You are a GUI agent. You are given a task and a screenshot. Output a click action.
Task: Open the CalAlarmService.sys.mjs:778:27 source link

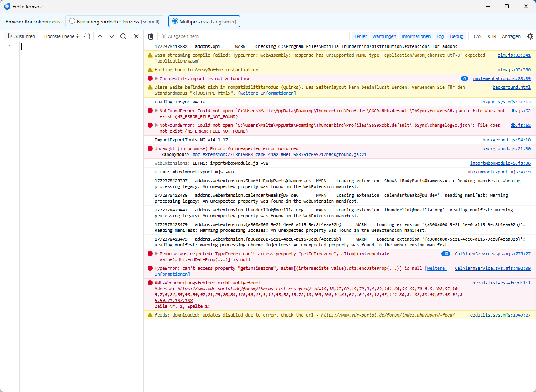click(x=492, y=254)
